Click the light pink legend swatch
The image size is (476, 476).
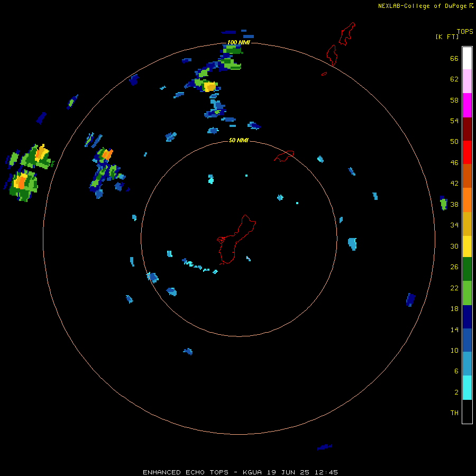tap(467, 81)
